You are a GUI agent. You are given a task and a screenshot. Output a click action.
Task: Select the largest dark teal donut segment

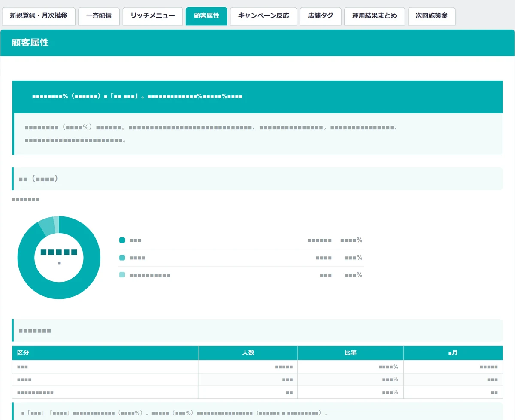(59, 290)
